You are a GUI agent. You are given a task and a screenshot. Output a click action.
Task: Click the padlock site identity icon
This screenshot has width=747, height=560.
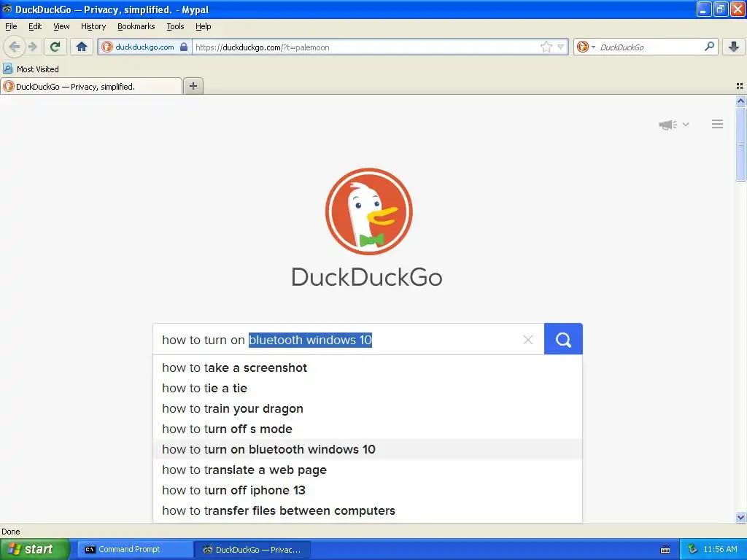(184, 47)
